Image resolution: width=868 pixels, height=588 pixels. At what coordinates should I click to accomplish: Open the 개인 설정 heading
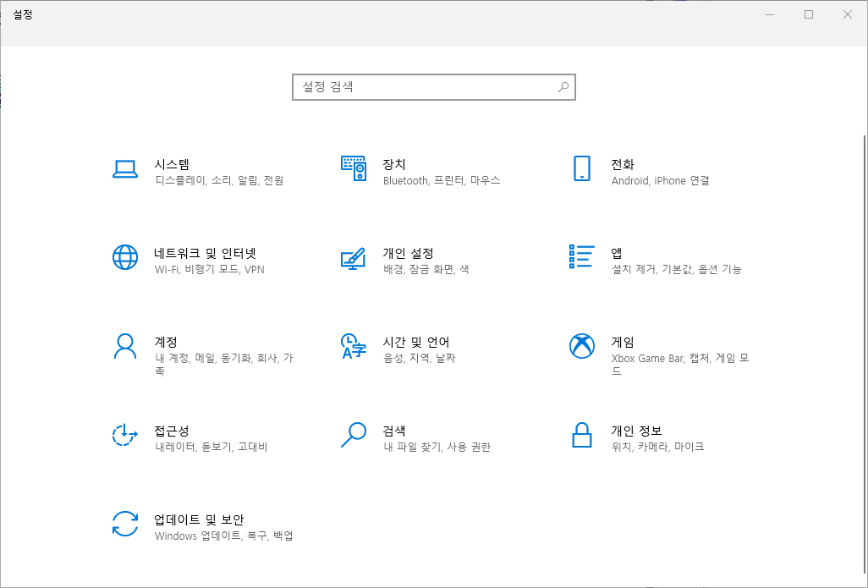[408, 253]
